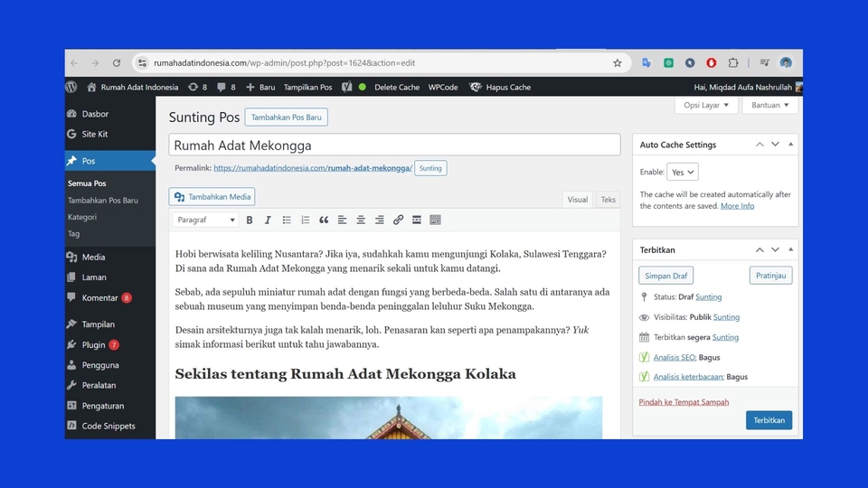Move Auto Cache Settings panel down

[x=775, y=145]
